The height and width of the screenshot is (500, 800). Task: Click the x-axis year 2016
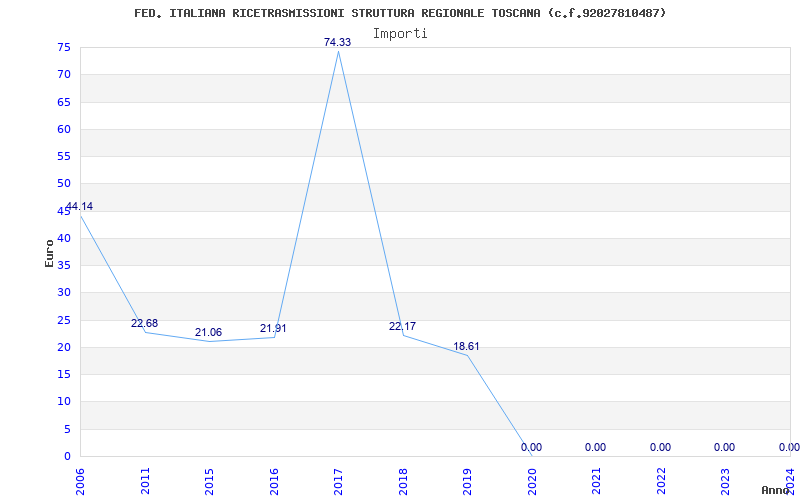pyautogui.click(x=274, y=481)
